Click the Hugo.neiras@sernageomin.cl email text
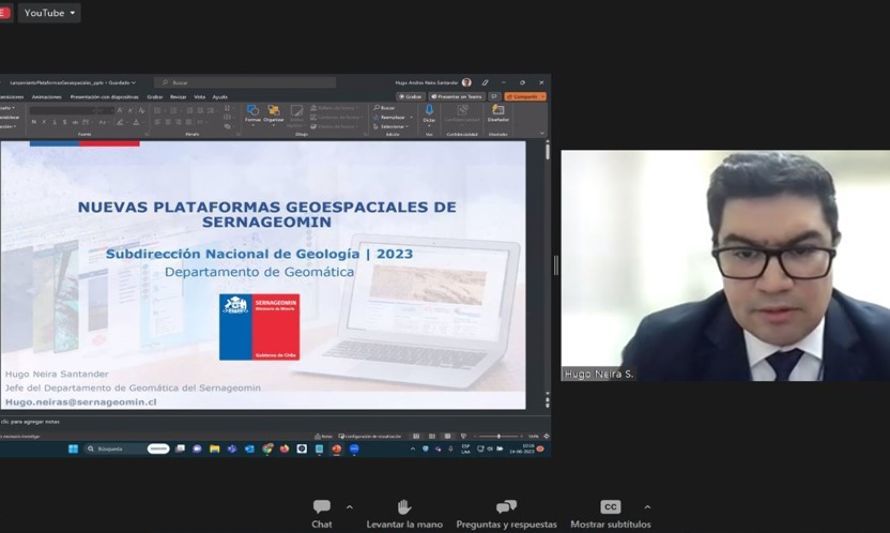The width and height of the screenshot is (890, 533). pos(81,402)
